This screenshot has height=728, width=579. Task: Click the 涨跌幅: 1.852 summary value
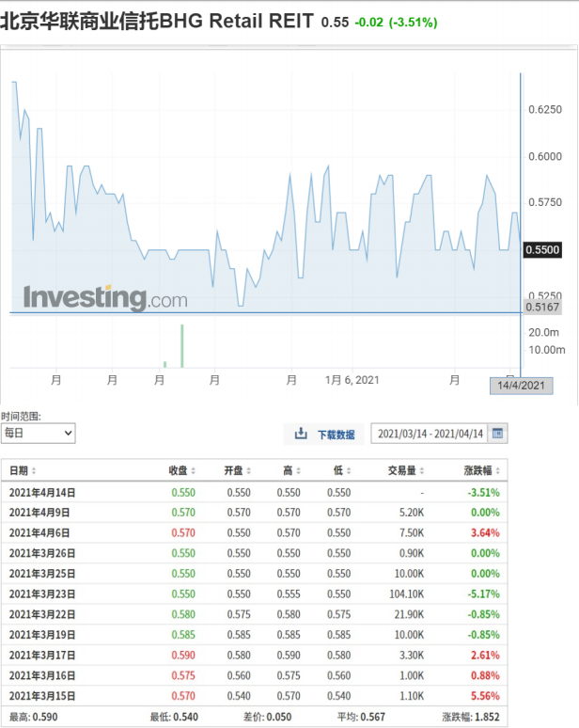[471, 717]
